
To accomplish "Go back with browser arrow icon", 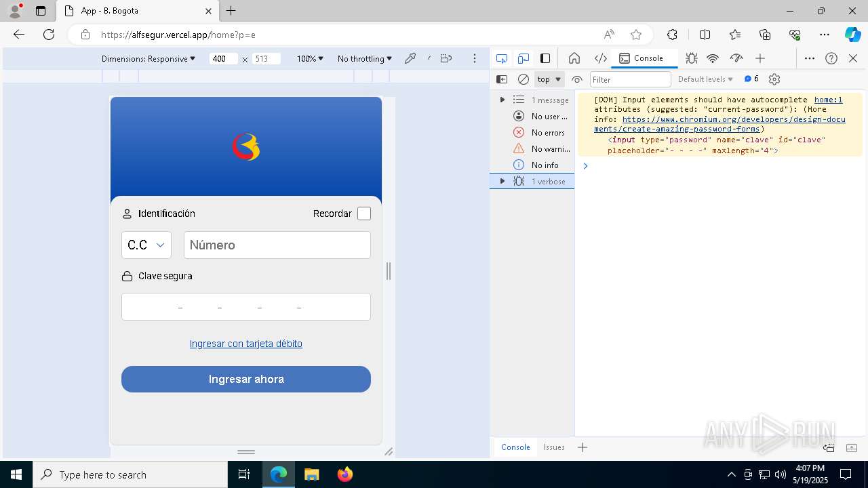I will point(19,35).
